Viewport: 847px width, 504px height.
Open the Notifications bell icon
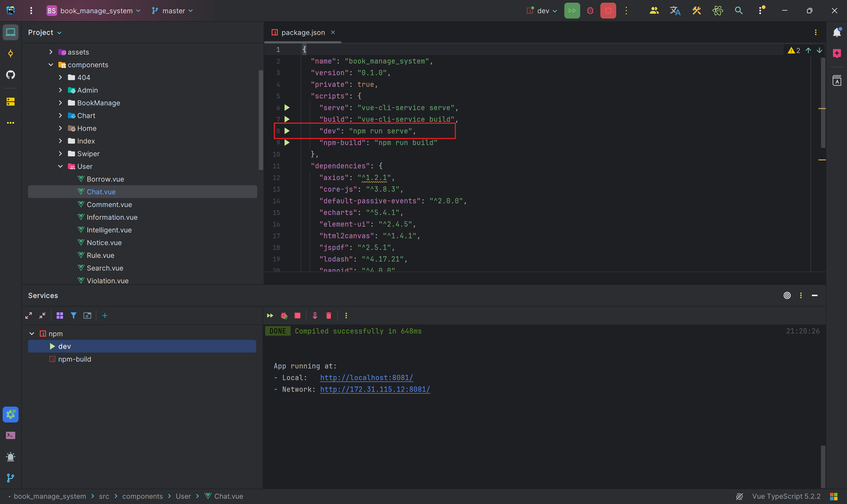point(837,32)
